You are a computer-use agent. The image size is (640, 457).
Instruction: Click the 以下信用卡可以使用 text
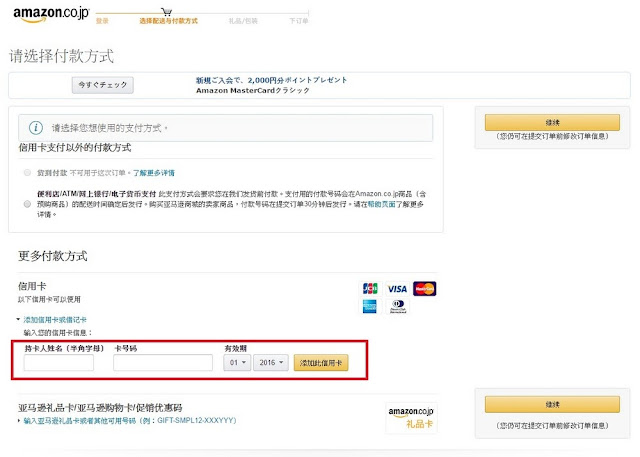(x=49, y=299)
